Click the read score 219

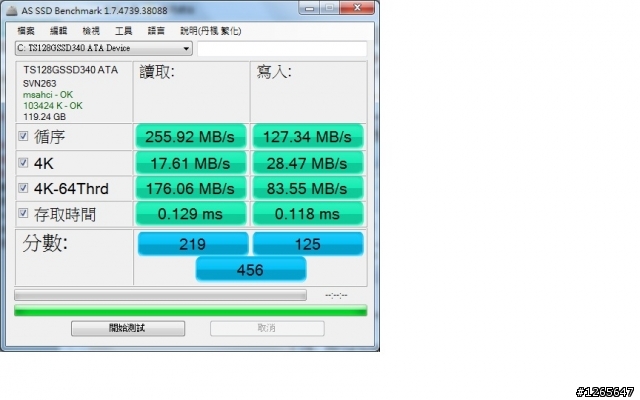(x=193, y=244)
